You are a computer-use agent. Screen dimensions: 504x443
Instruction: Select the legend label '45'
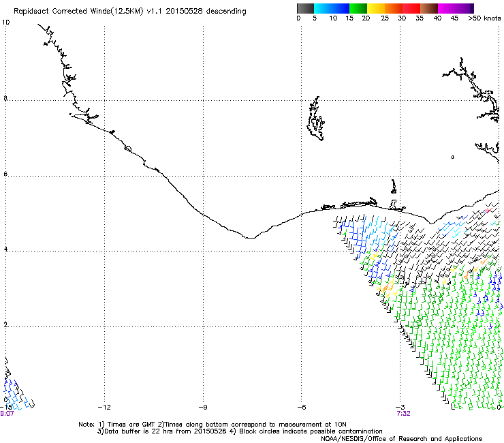pos(454,18)
